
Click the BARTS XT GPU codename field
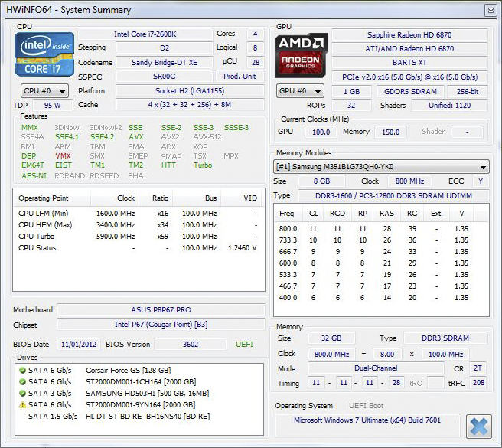pos(409,63)
